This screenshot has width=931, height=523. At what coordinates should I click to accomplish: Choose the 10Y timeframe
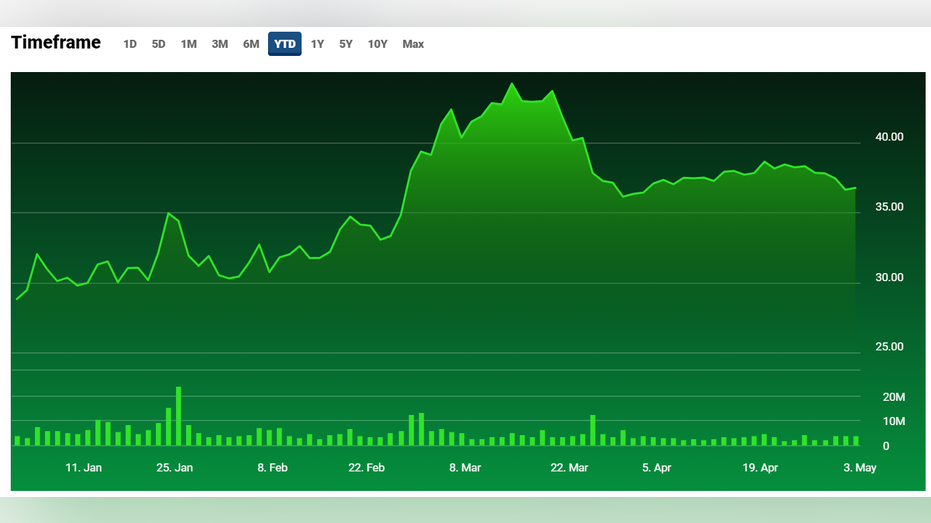tap(377, 44)
